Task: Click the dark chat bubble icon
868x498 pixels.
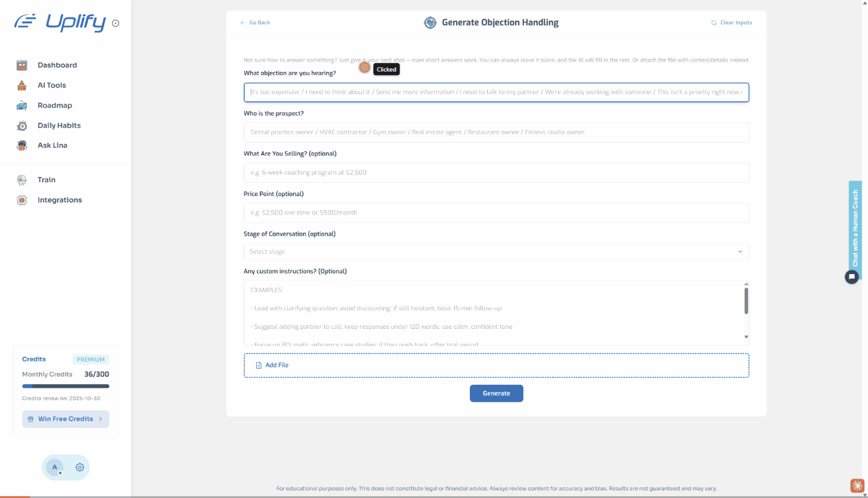Action: click(852, 276)
